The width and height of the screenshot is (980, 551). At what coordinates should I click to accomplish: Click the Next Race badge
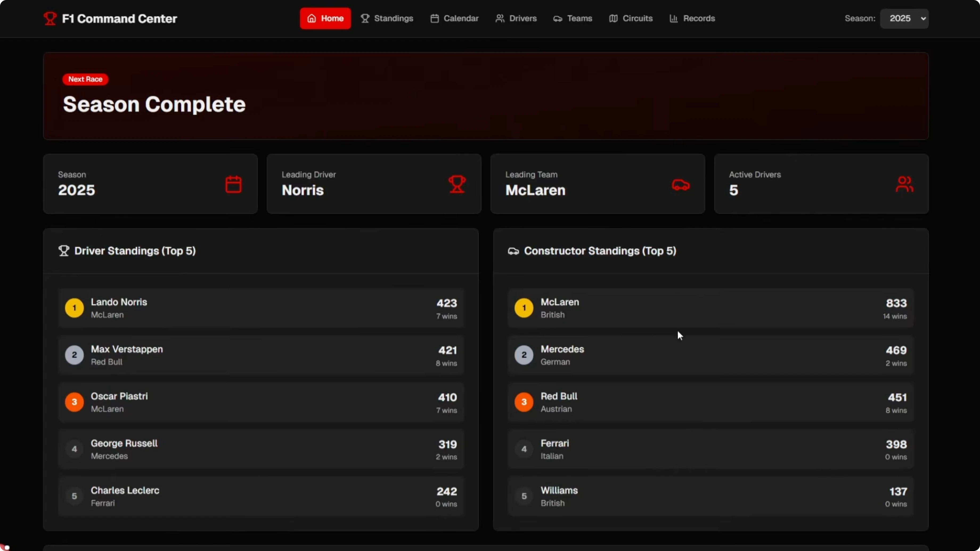pos(85,79)
